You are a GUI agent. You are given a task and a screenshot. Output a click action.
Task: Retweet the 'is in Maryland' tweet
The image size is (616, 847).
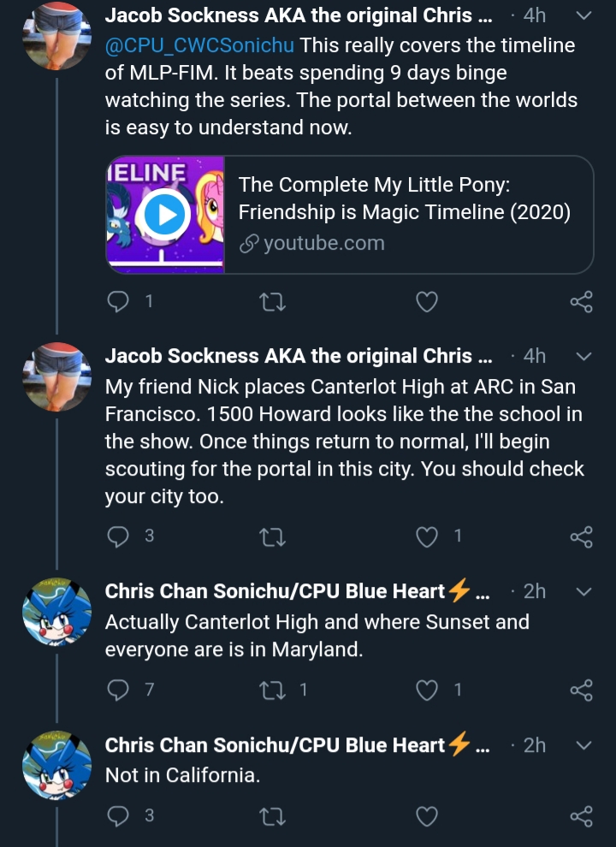[272, 690]
